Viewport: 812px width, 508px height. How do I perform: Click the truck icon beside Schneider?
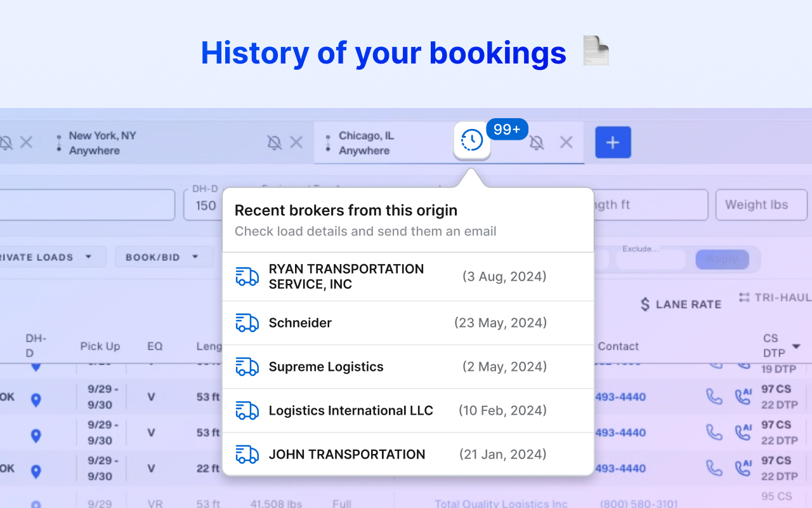click(x=247, y=323)
